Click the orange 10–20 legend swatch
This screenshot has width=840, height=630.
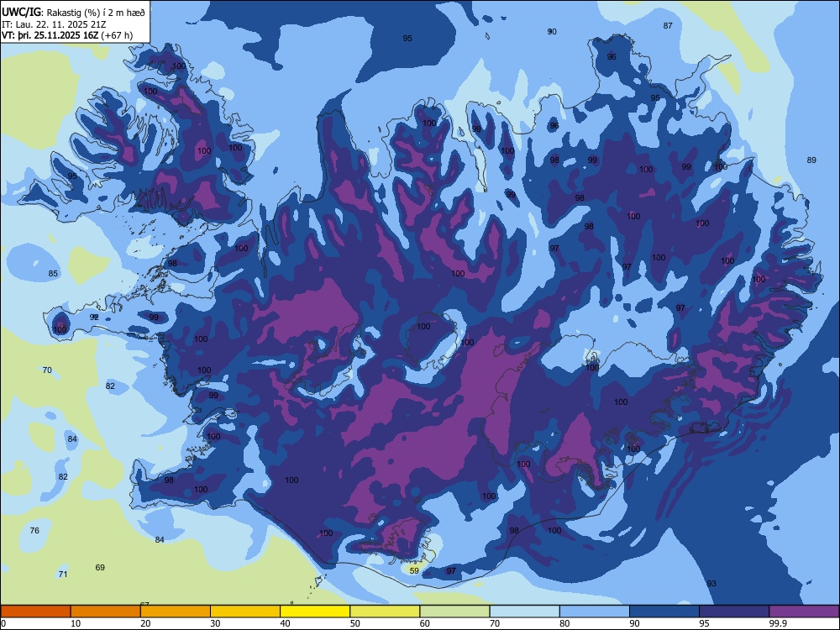click(x=106, y=612)
